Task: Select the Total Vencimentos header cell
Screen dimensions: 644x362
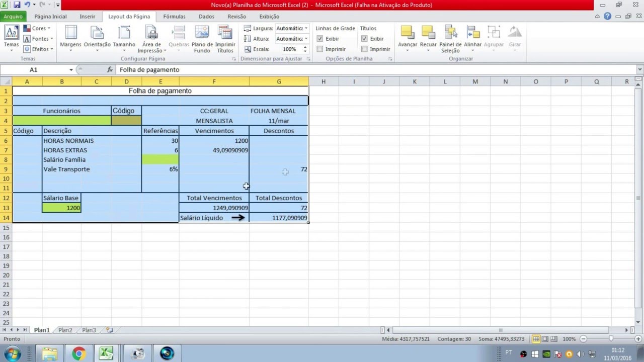Action: click(214, 198)
